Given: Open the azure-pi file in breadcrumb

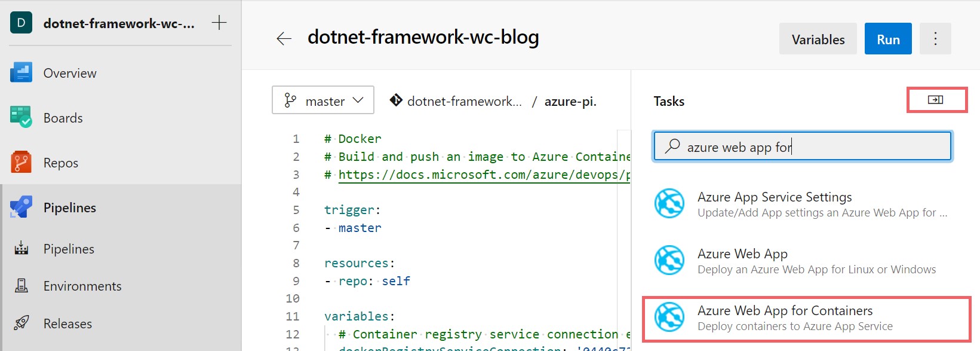Looking at the screenshot, I should [570, 101].
